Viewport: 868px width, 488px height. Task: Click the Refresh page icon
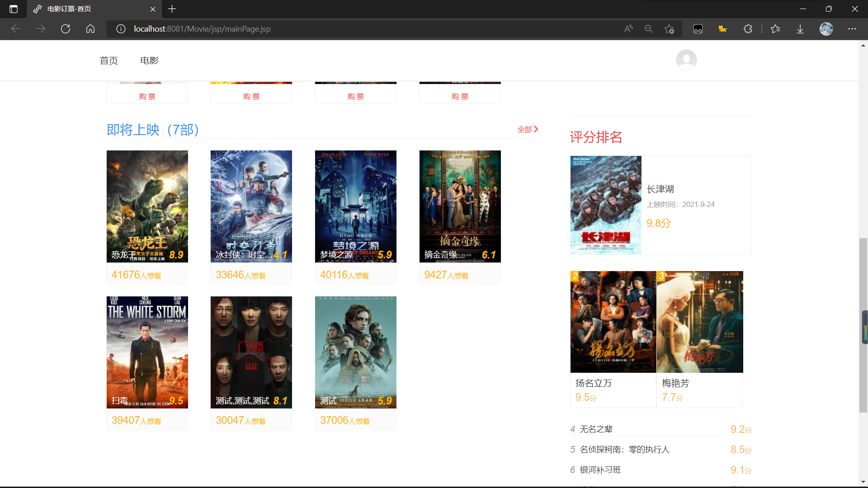pyautogui.click(x=65, y=28)
